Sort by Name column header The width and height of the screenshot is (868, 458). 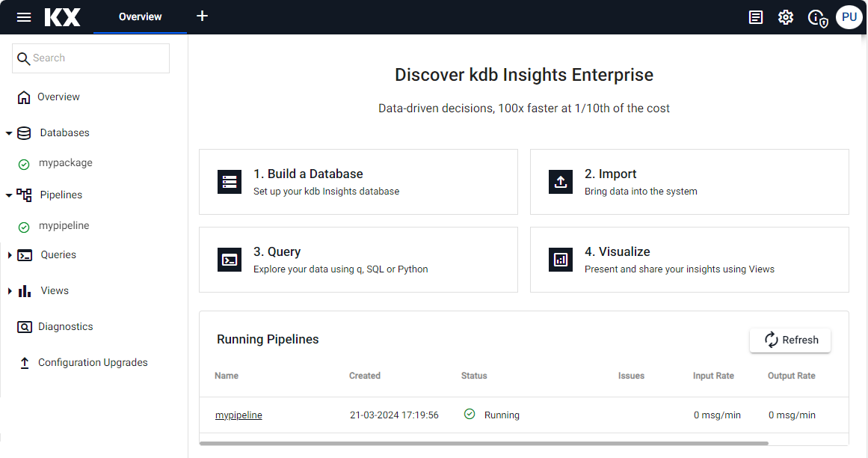coord(227,376)
